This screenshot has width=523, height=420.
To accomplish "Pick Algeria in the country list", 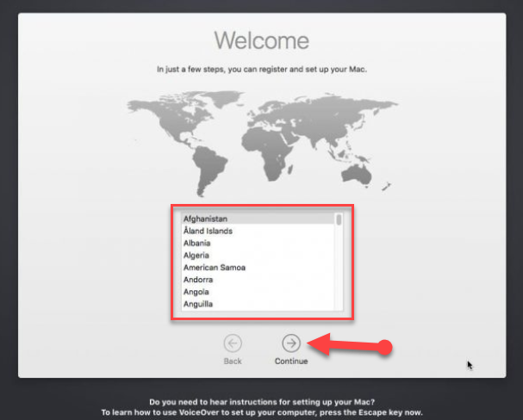I will 196,256.
